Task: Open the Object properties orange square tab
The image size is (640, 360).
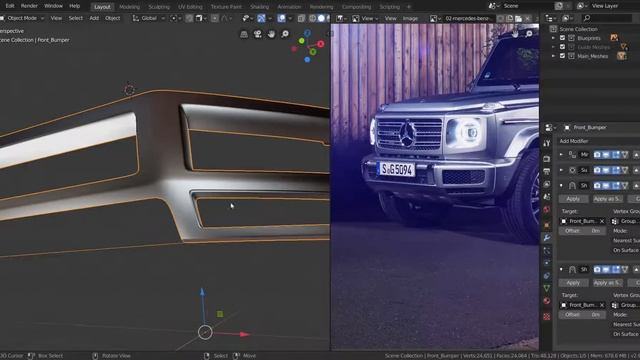Action: (547, 225)
